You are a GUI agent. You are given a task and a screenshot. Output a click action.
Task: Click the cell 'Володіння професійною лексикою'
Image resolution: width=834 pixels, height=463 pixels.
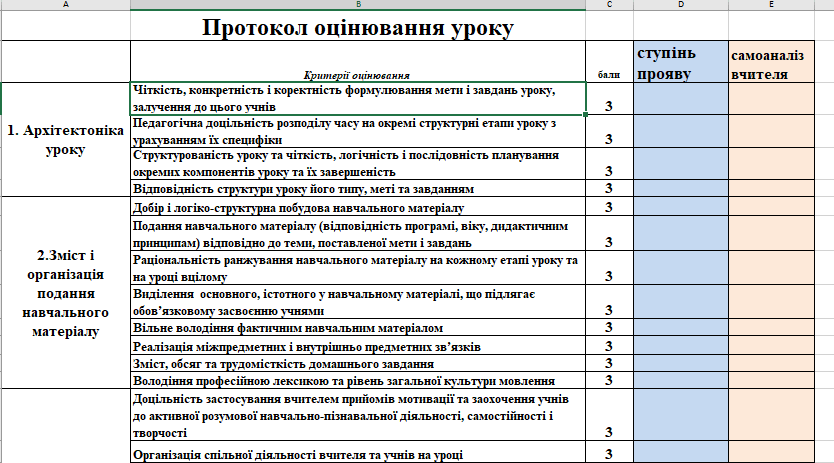click(358, 380)
